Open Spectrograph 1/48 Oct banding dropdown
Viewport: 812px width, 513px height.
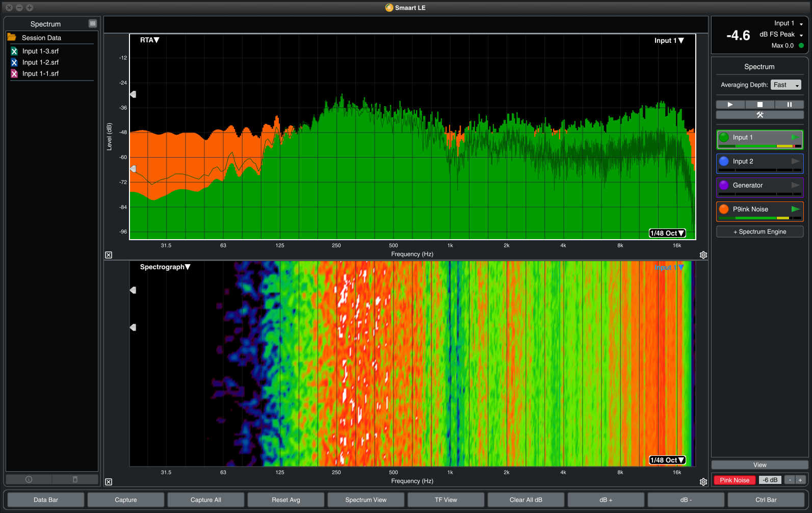point(667,460)
